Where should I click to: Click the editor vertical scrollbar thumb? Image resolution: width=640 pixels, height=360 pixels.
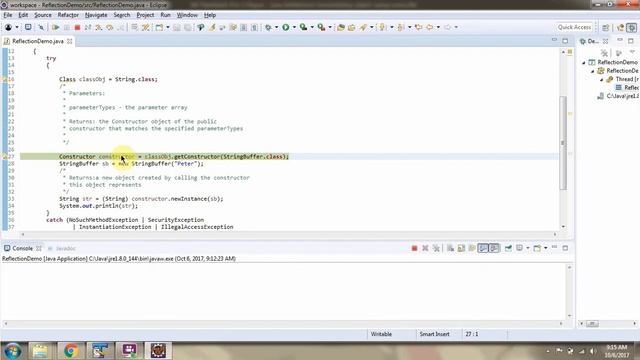[x=563, y=143]
